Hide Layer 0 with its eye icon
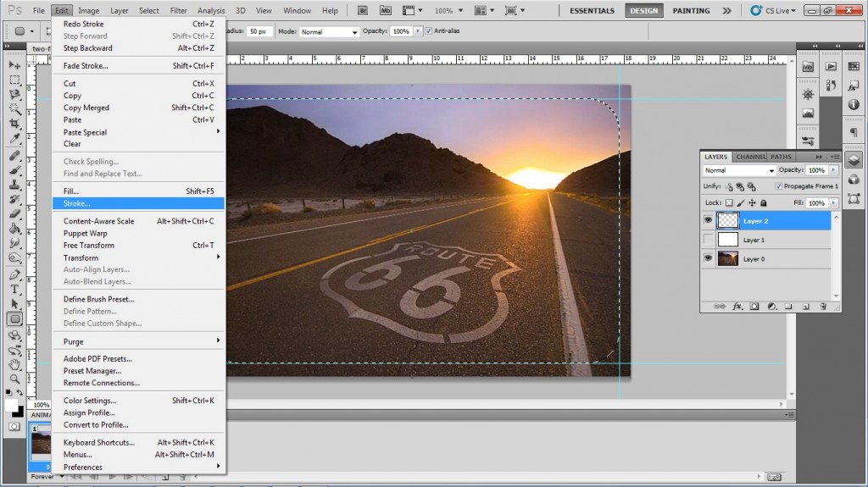Image resolution: width=868 pixels, height=487 pixels. pos(708,258)
